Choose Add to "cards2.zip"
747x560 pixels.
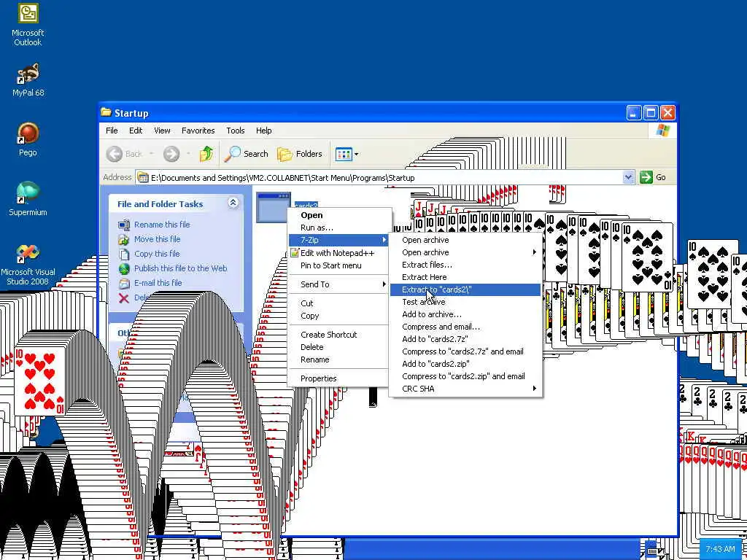pos(465,364)
